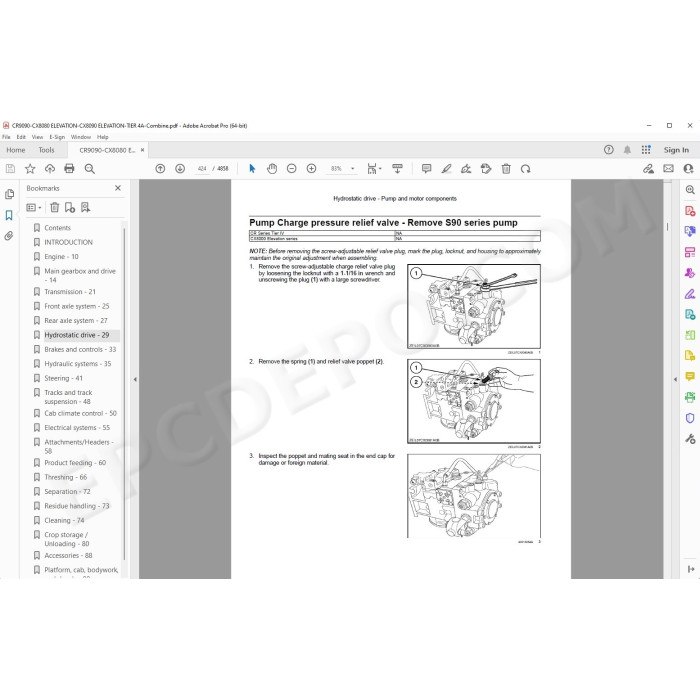The width and height of the screenshot is (700, 700).
Task: Open the search magnifier in right pane
Action: [x=690, y=190]
